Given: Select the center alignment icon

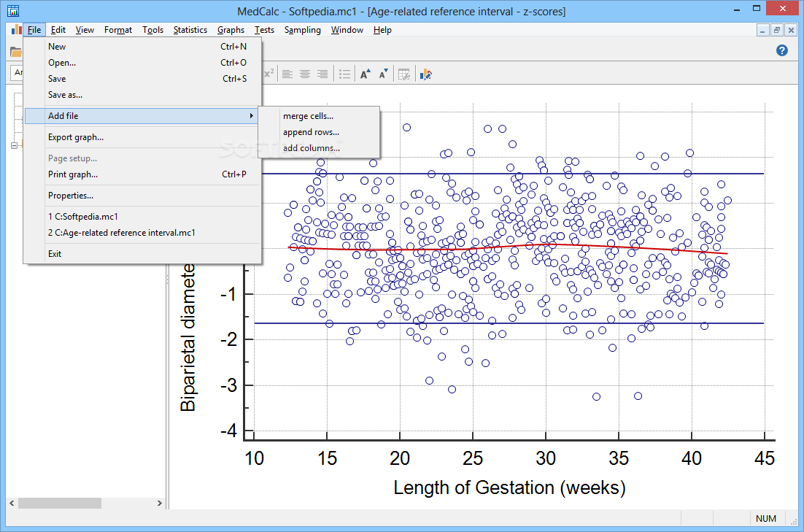Looking at the screenshot, I should click(x=304, y=73).
